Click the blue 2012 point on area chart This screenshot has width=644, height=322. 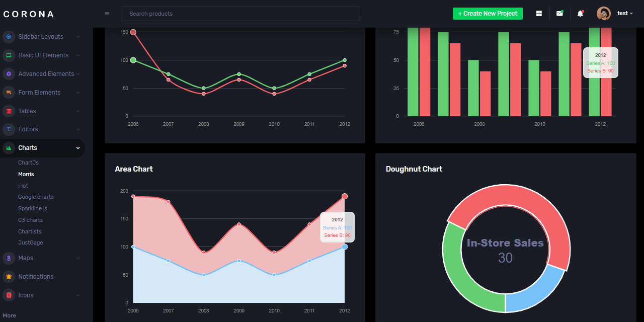click(x=345, y=247)
